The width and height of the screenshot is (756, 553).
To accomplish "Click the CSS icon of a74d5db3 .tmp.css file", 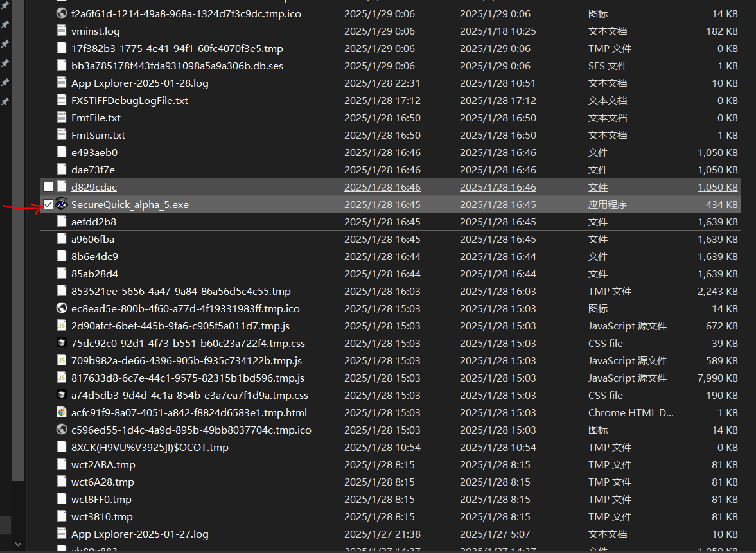I will (x=62, y=395).
